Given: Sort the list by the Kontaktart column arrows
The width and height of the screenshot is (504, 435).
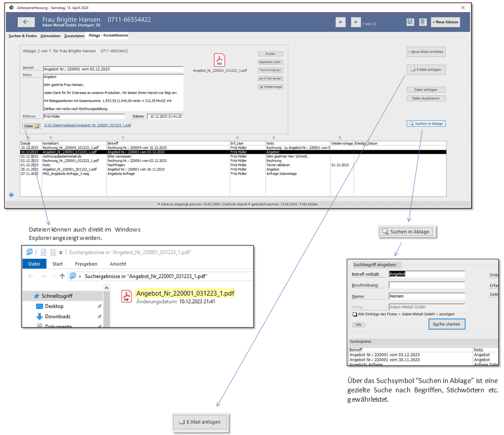Looking at the screenshot, I should [x=50, y=138].
